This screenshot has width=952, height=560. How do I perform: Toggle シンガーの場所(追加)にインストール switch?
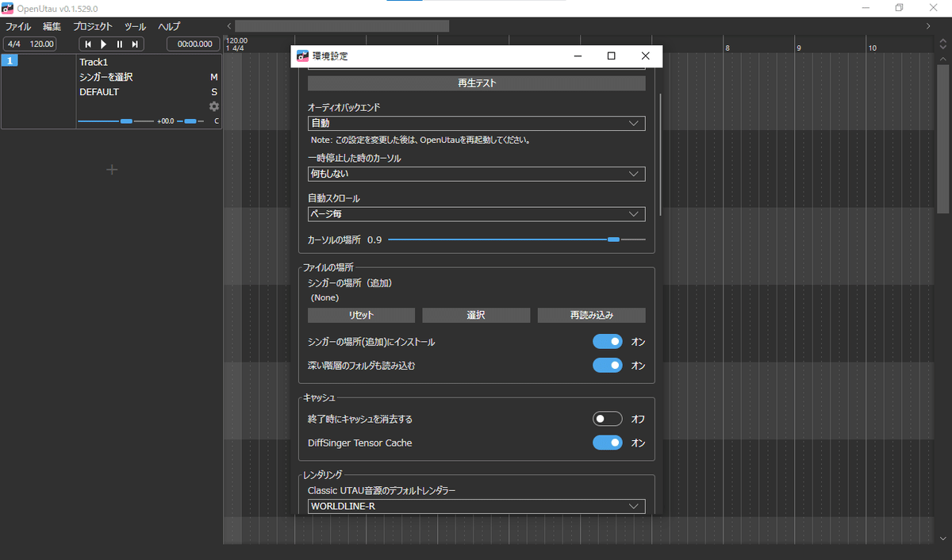[x=608, y=342]
